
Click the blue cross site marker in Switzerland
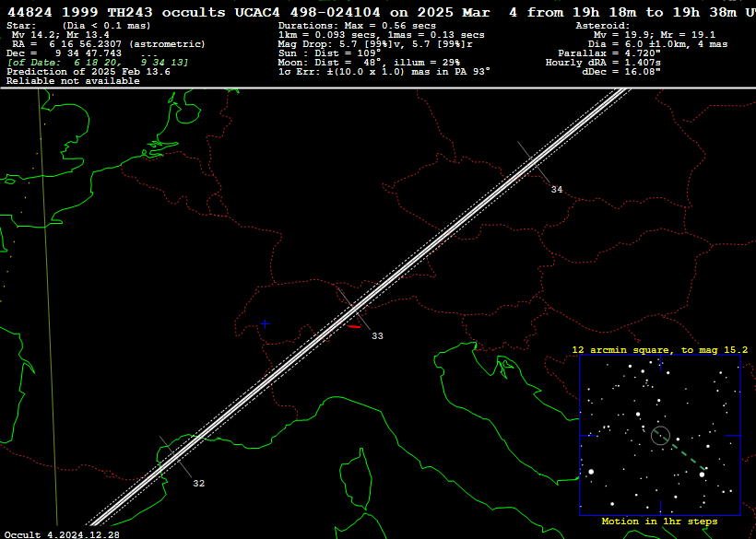tap(266, 324)
